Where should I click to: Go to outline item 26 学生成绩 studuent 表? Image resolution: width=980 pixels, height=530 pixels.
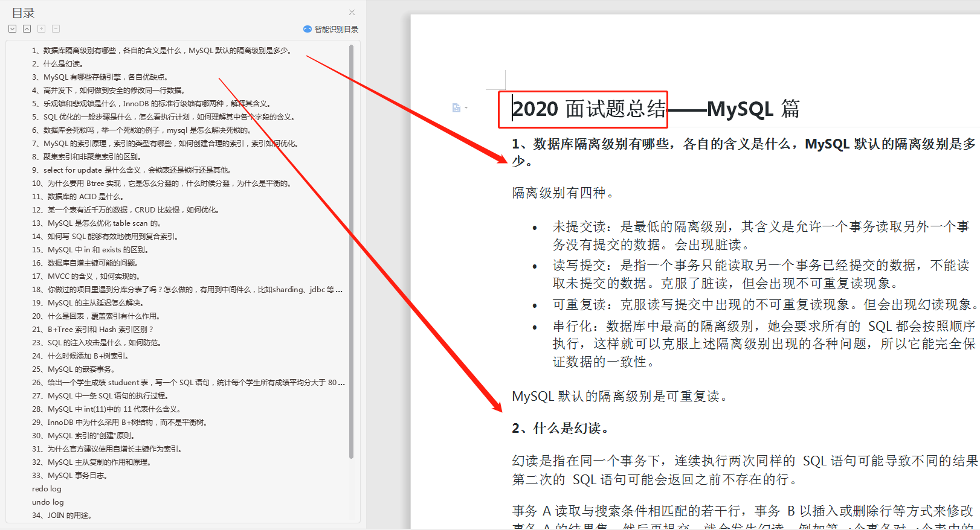coord(189,383)
